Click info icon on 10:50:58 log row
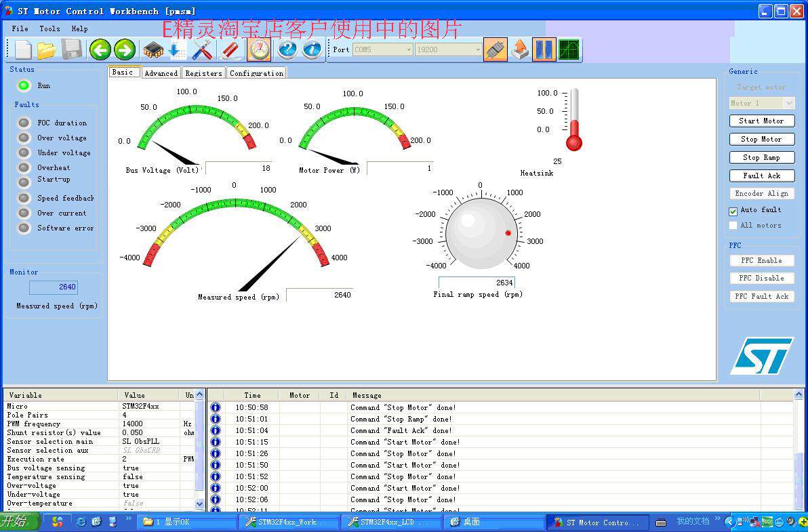 216,407
